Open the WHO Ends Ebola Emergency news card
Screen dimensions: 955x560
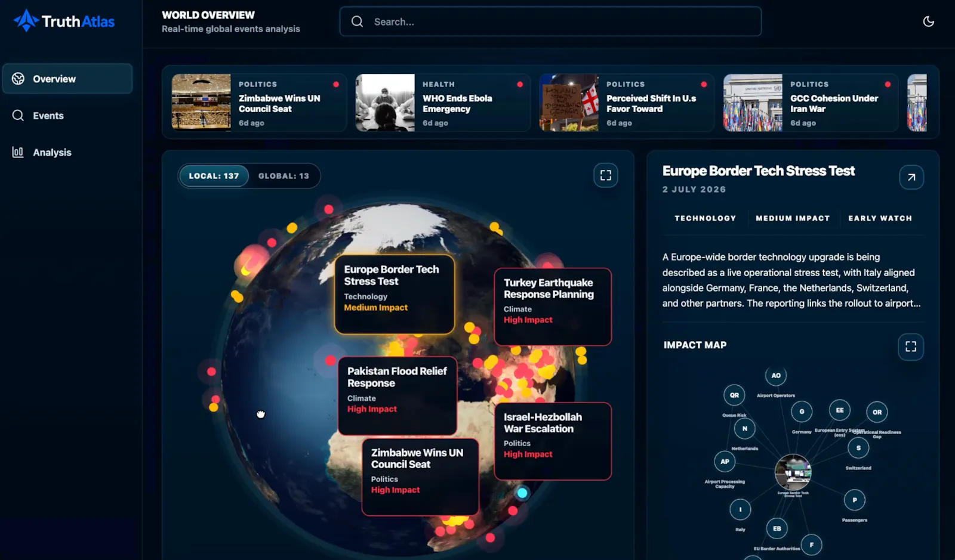pyautogui.click(x=443, y=103)
